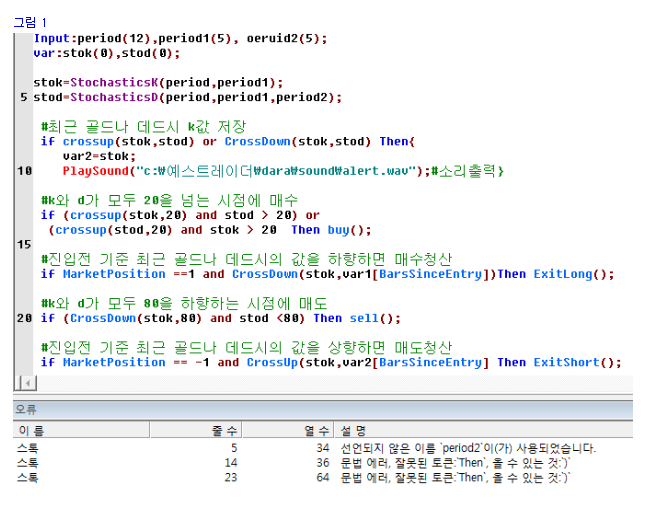
Task: Click the 그림 1 caption label
Action: click(x=28, y=21)
